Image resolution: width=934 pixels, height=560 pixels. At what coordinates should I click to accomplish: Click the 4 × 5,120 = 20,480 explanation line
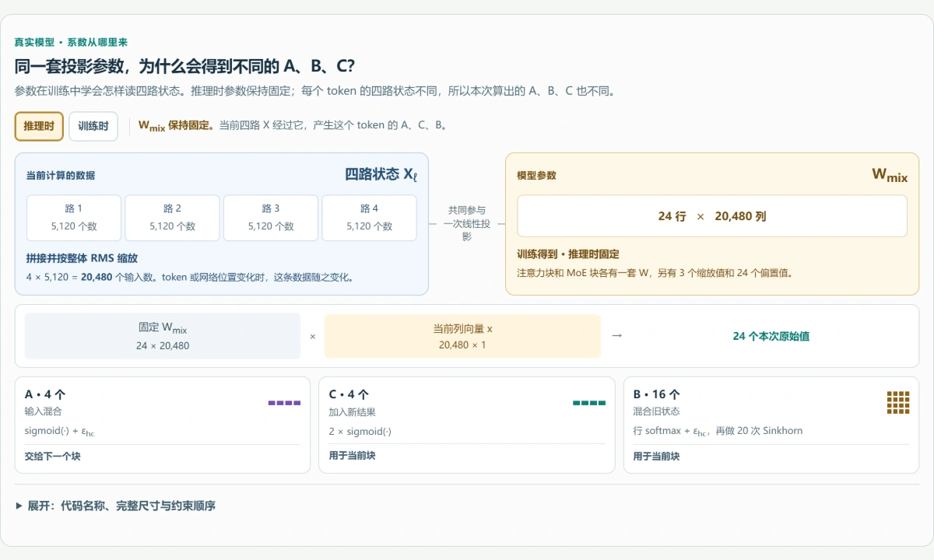pyautogui.click(x=190, y=277)
